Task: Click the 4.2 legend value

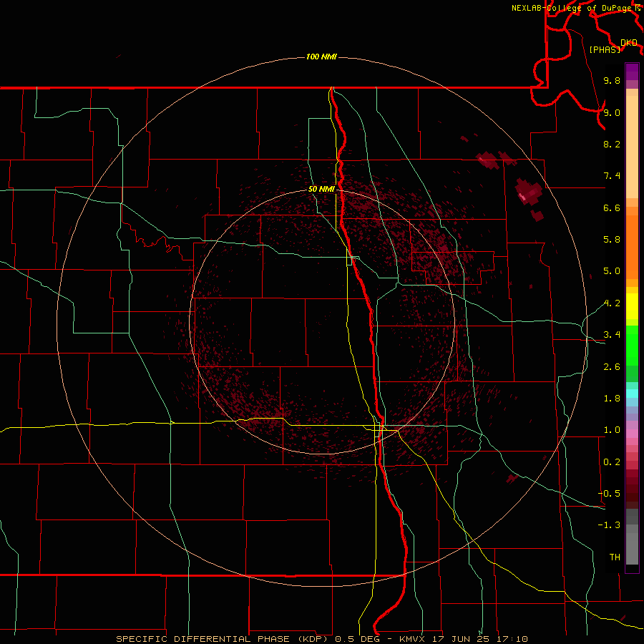Action: pyautogui.click(x=612, y=303)
